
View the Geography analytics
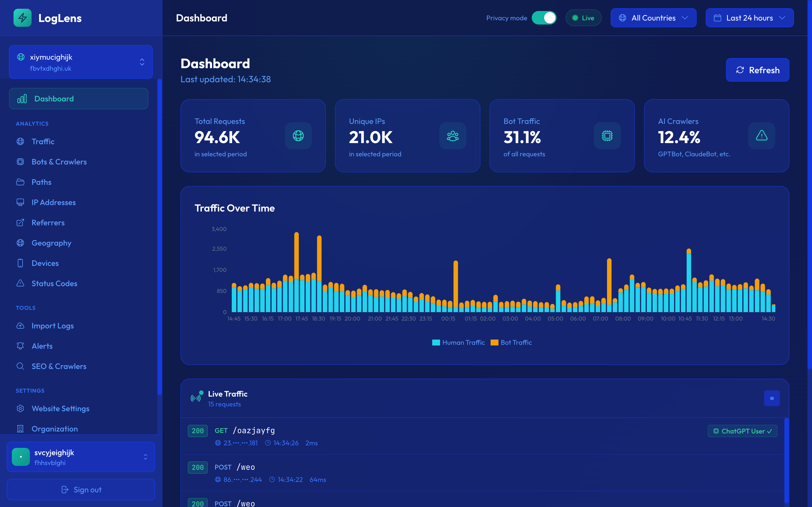click(51, 243)
